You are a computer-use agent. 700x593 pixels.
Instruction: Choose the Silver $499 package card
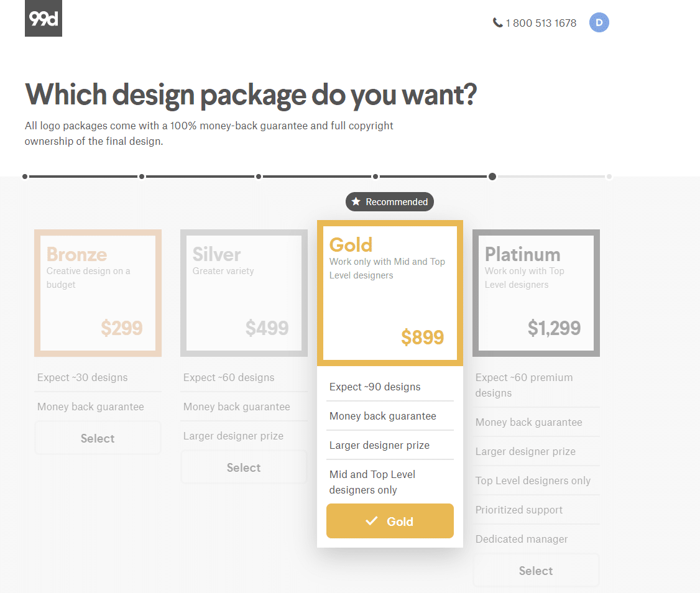[x=244, y=293]
